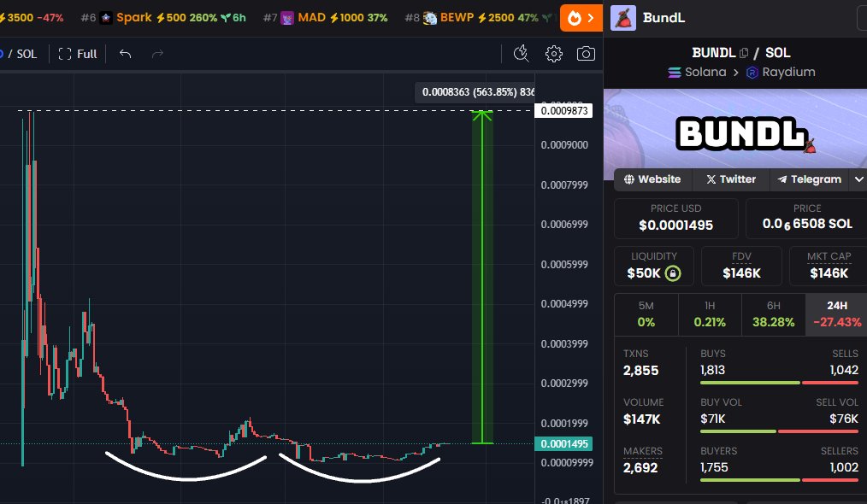Click the SELLERS 1,002 value
The width and height of the screenshot is (867, 504).
(844, 467)
